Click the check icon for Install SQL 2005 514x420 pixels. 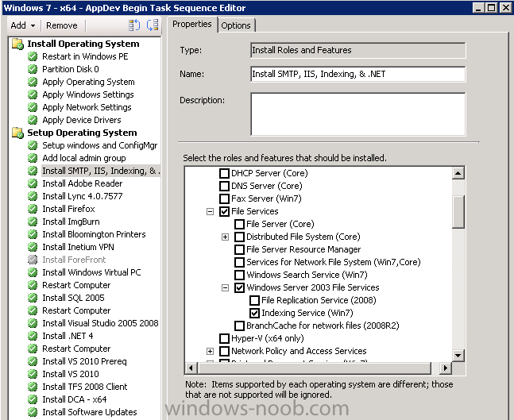point(33,298)
